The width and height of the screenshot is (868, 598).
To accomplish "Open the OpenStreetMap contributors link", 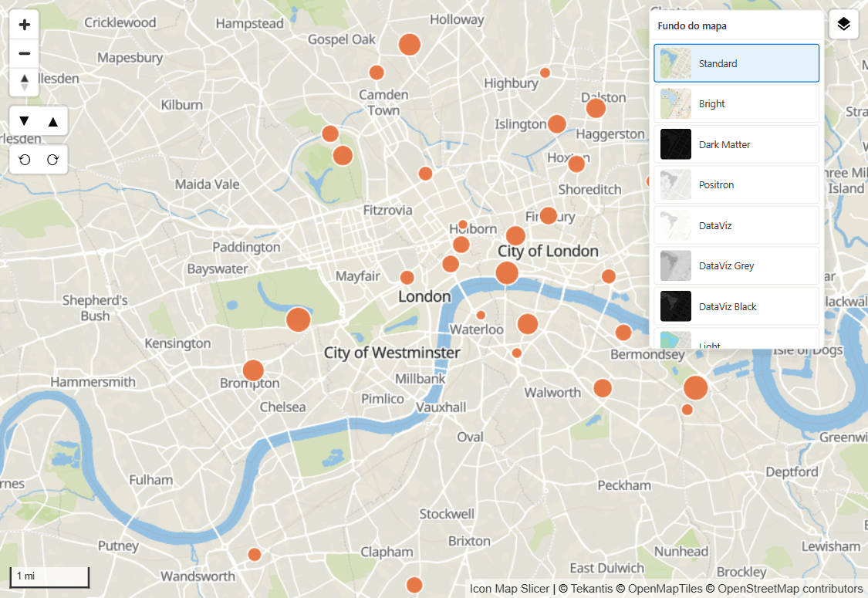I will tap(790, 589).
